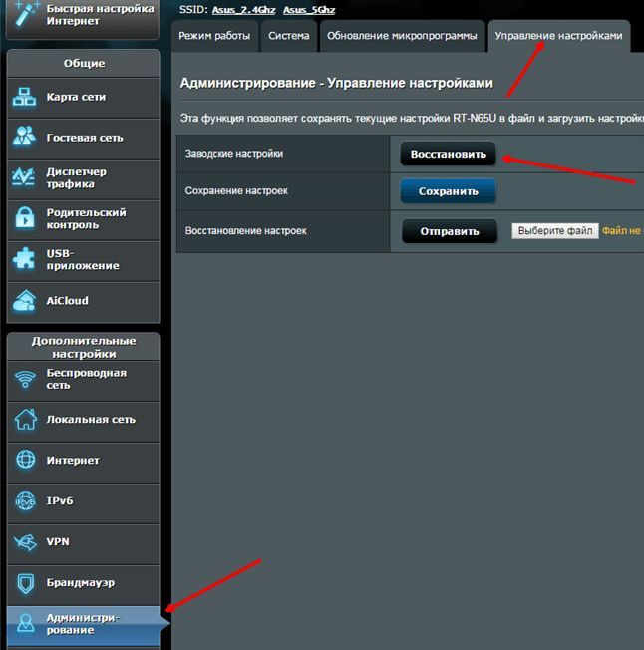Open the Гостевая сеть guest network icon
This screenshot has width=644, height=650.
point(24,137)
